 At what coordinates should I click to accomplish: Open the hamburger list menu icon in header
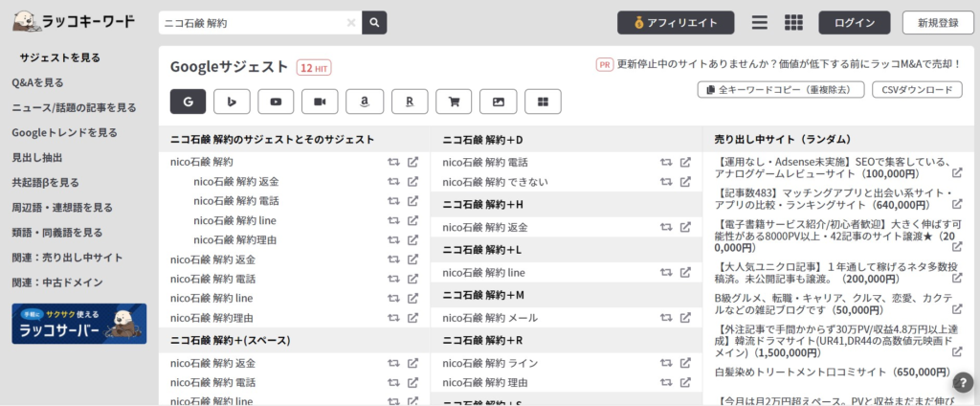(x=759, y=23)
